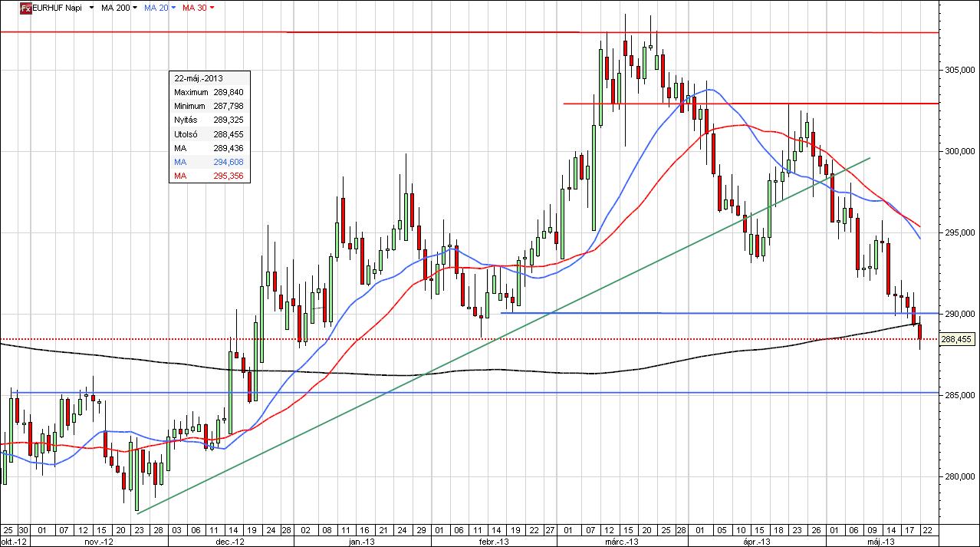980x547 pixels.
Task: Click the 280,000 price axis label
Action: [959, 476]
